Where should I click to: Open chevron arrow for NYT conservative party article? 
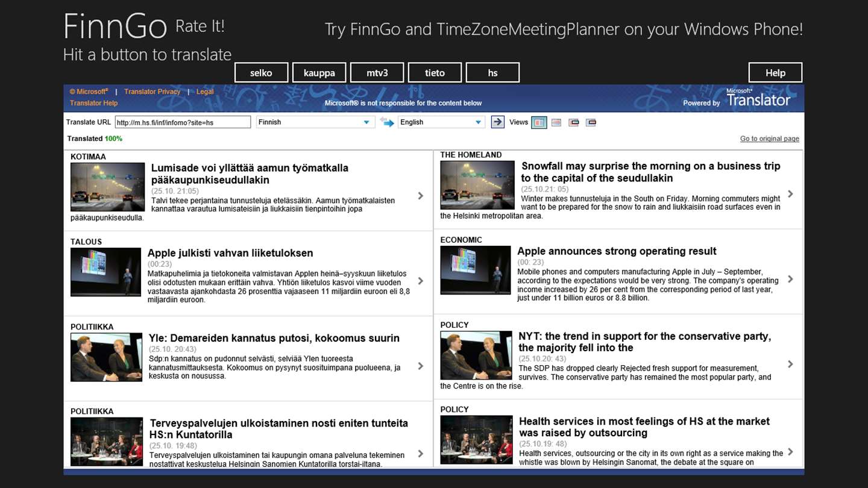point(791,364)
